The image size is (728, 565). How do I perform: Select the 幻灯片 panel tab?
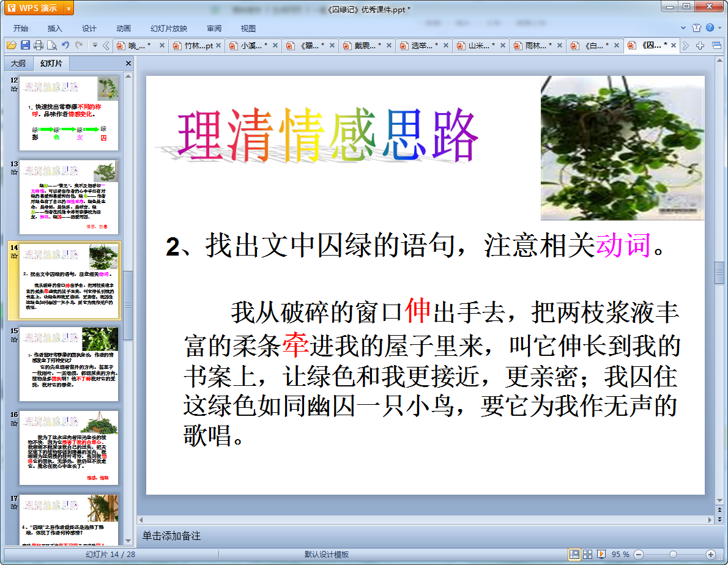[51, 63]
